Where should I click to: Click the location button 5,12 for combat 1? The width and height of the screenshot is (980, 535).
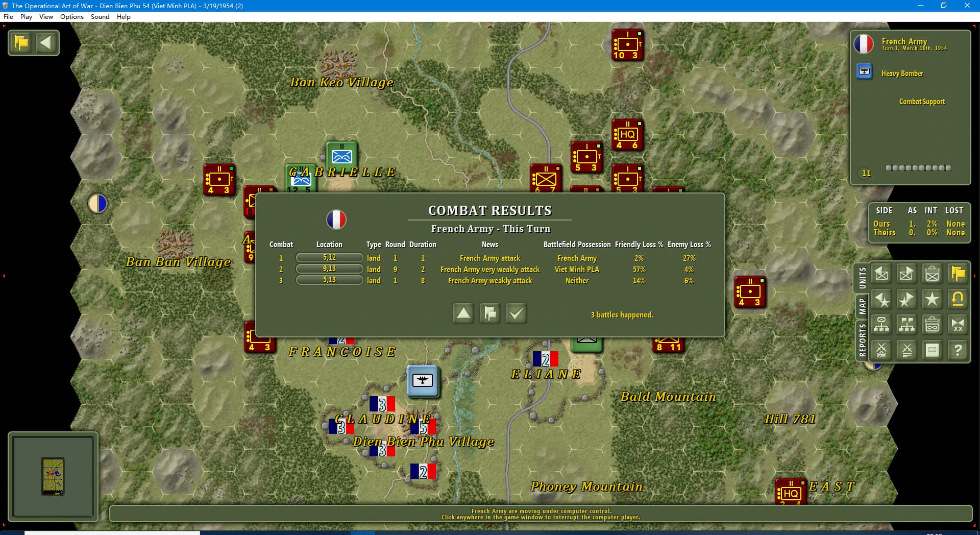coord(329,258)
